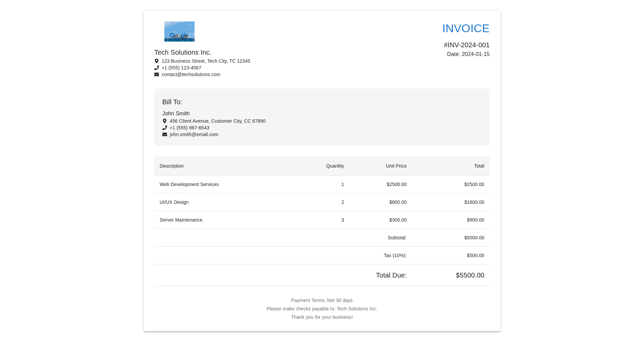
Task: Click the Unit Price column header
Action: (x=396, y=166)
